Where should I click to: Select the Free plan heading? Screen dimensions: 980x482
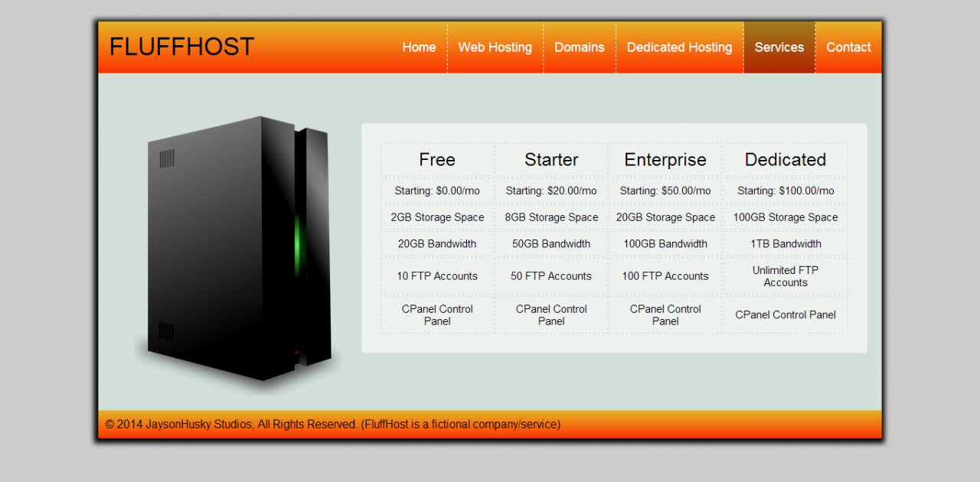[437, 160]
